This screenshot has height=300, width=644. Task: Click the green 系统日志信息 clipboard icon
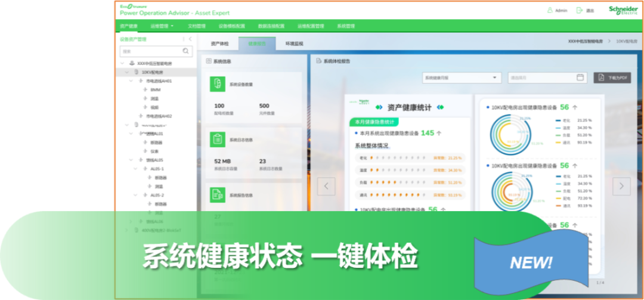(218, 140)
